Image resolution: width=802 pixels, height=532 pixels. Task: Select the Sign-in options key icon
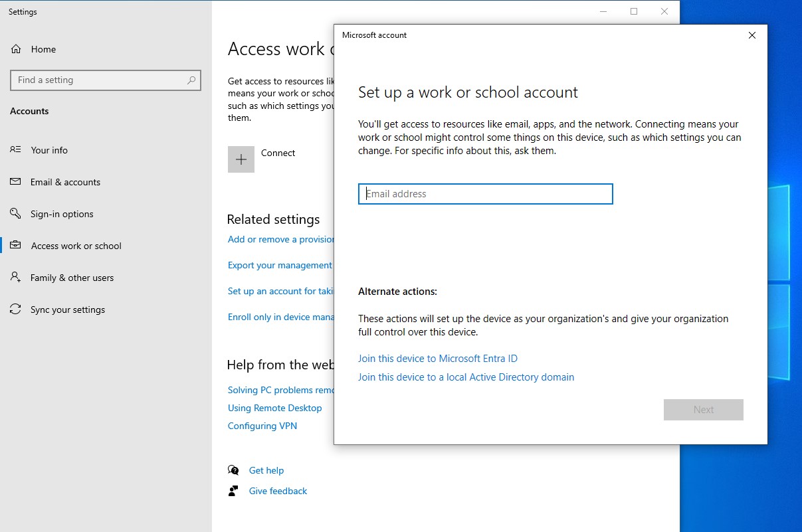(15, 214)
